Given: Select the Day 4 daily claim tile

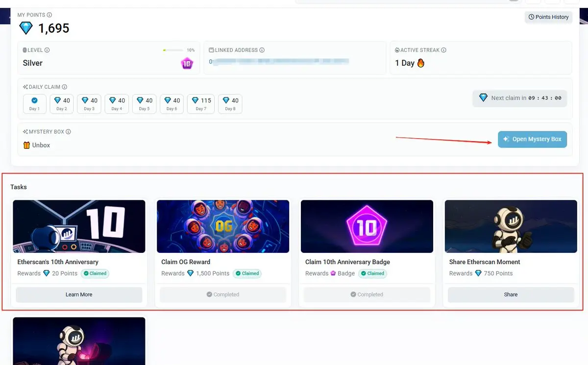Looking at the screenshot, I should (x=117, y=104).
